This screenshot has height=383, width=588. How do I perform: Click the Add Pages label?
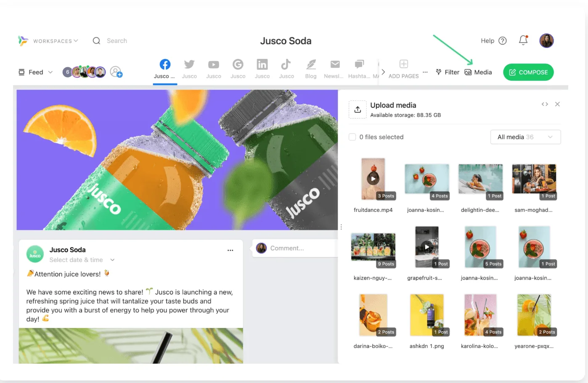[x=404, y=76]
